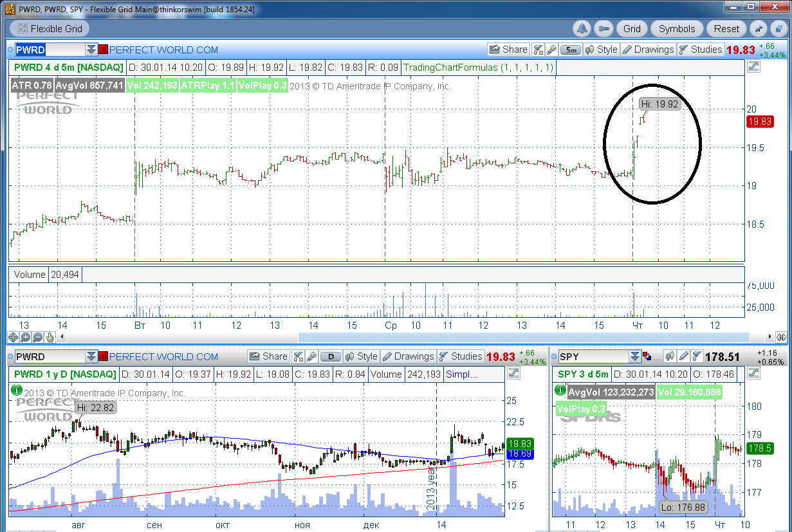Viewport: 792px width, 532px height.
Task: Open Style menu in lower PWRD chart
Action: pyautogui.click(x=361, y=356)
